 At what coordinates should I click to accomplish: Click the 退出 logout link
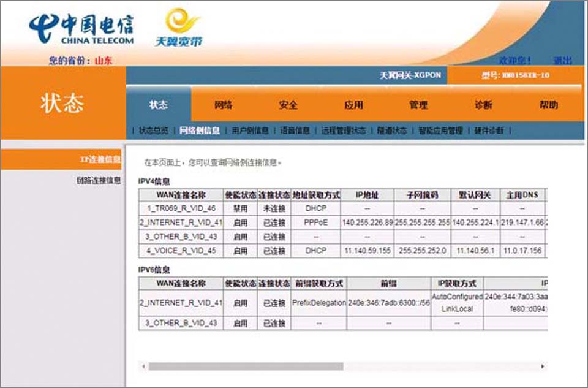tap(562, 61)
